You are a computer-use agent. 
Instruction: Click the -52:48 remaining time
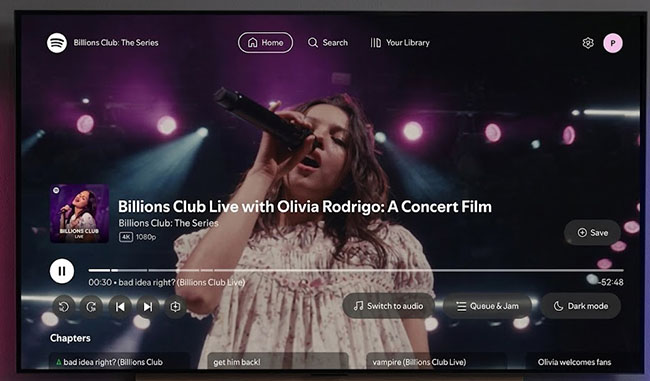pyautogui.click(x=611, y=282)
